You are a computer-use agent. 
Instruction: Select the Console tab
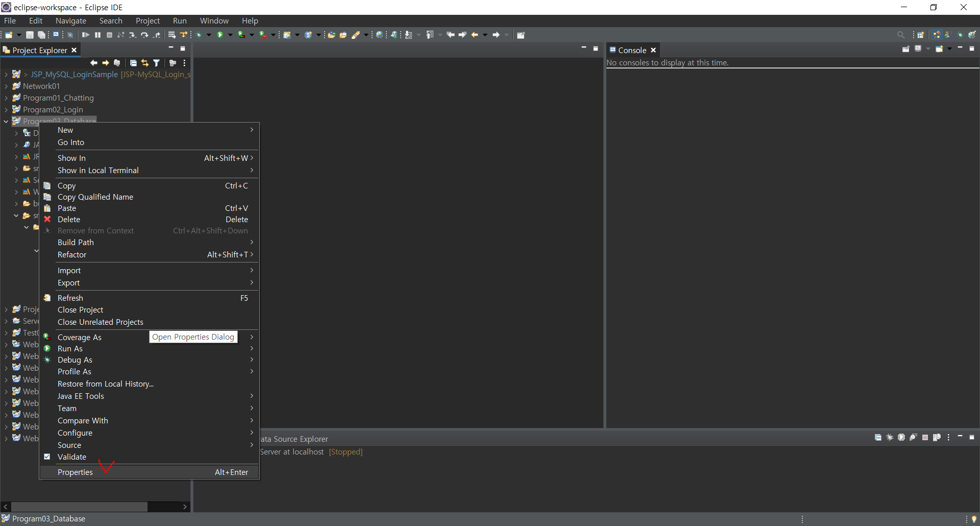632,50
